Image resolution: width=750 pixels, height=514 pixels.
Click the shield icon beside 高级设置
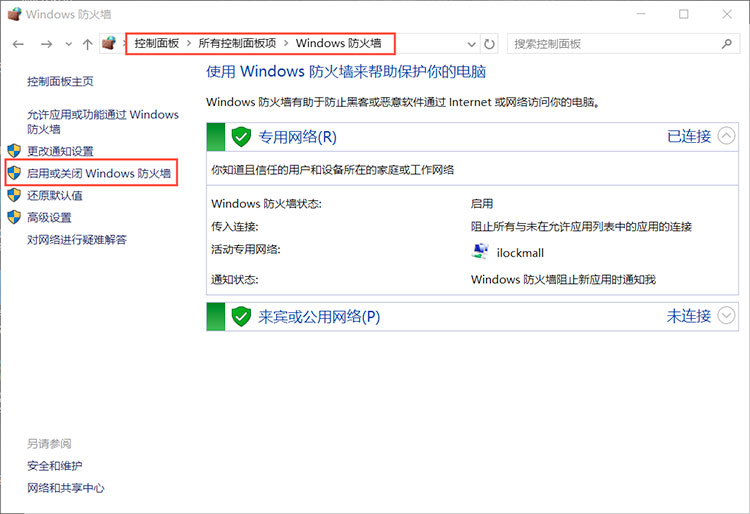tap(14, 217)
